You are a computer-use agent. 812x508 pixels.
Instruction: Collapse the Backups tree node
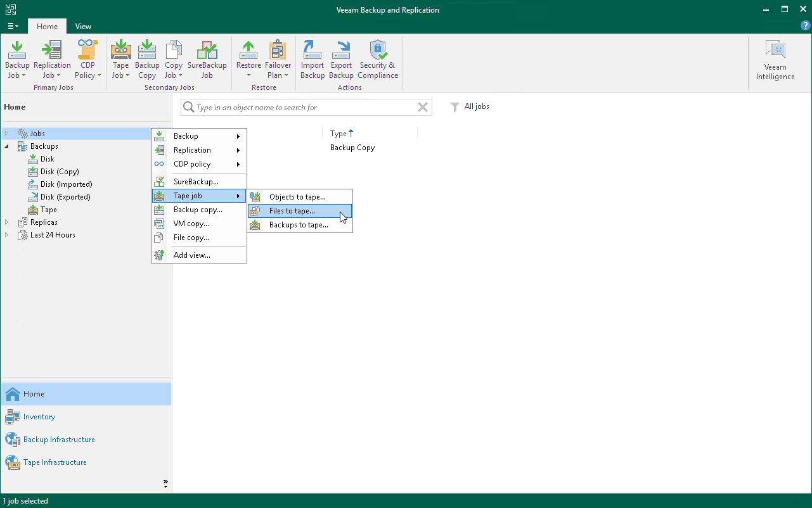tap(7, 146)
